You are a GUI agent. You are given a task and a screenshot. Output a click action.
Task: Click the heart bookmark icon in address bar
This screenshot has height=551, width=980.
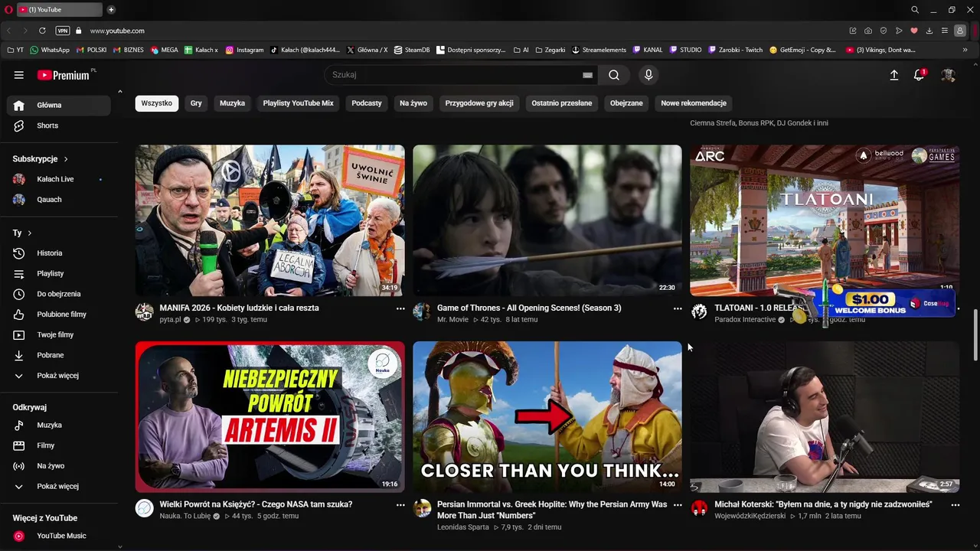pos(913,31)
